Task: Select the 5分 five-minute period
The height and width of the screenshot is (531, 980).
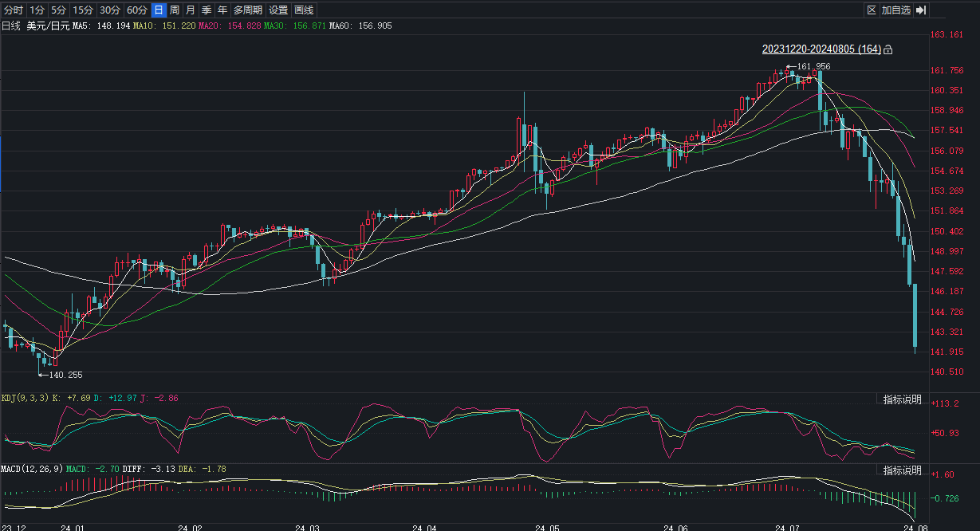Action: (x=58, y=10)
